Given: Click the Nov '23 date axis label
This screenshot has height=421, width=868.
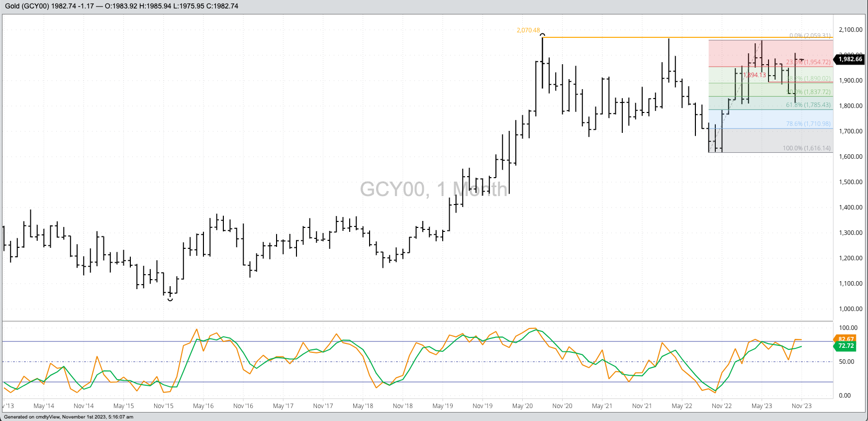Looking at the screenshot, I should point(801,406).
